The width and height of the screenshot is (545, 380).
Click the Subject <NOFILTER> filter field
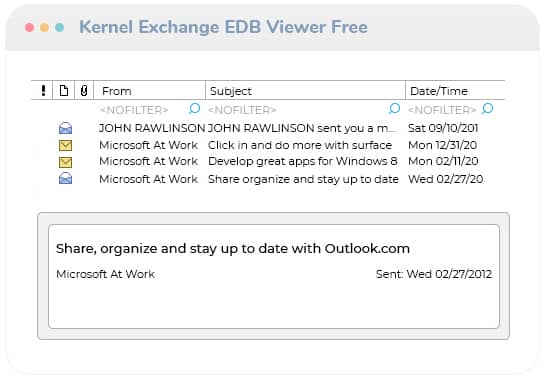point(242,110)
